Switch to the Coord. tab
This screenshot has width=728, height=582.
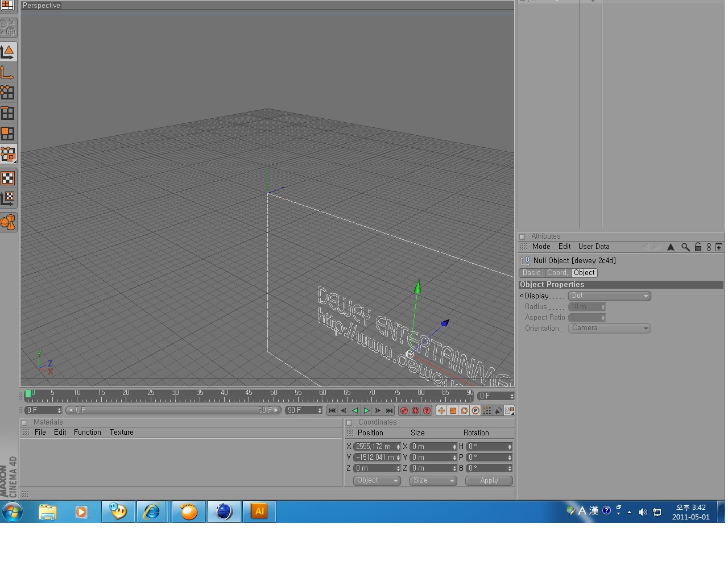point(557,273)
